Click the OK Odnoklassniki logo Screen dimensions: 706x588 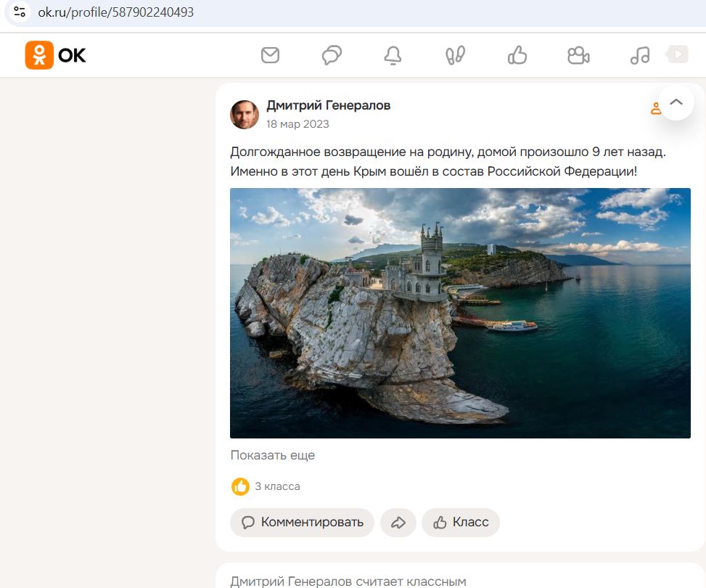coord(56,55)
